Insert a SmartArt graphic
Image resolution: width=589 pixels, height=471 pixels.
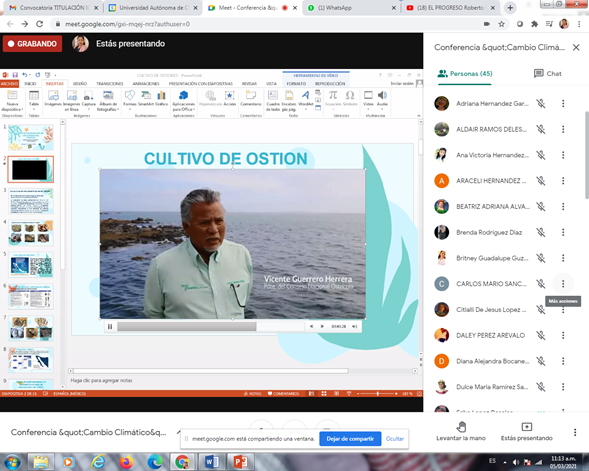point(146,98)
